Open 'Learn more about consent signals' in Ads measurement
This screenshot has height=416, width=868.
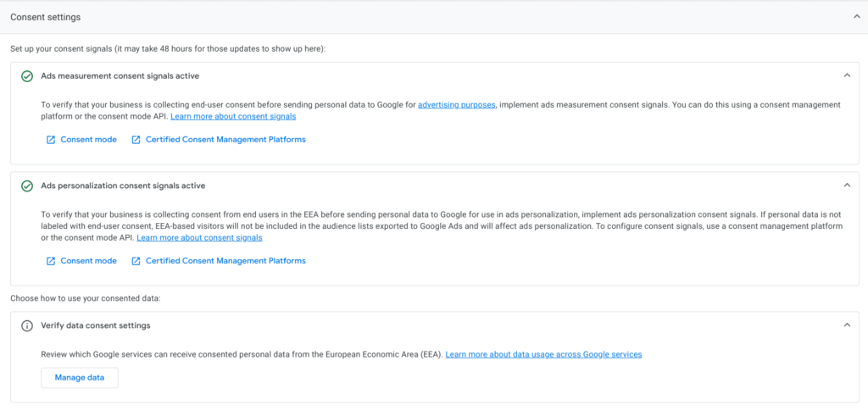click(232, 116)
